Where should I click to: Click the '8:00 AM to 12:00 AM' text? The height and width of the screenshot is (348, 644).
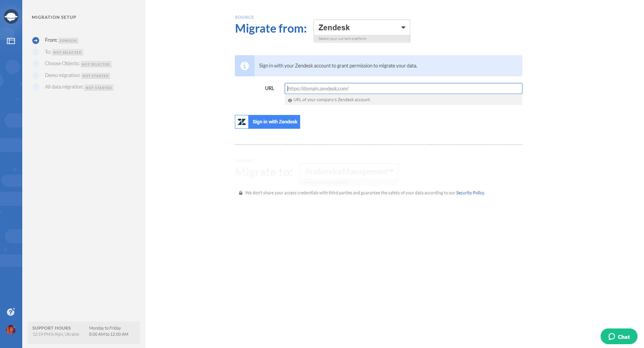[x=109, y=334]
